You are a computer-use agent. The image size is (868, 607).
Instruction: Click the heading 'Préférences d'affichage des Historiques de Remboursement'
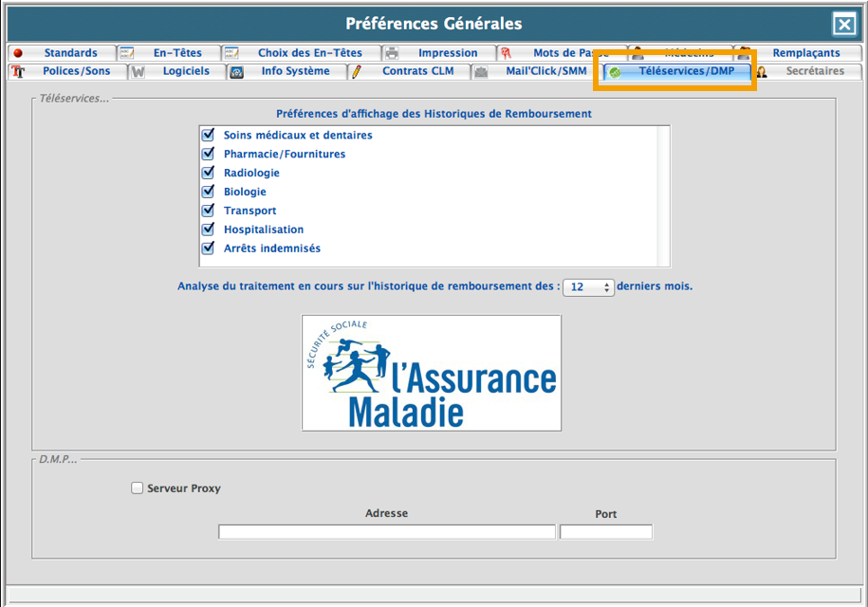pos(434,114)
